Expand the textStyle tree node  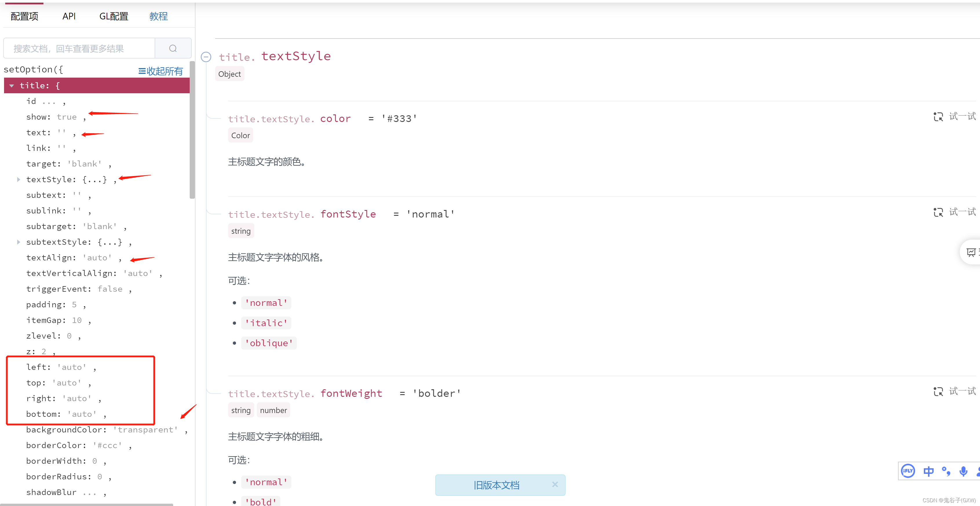(x=18, y=179)
